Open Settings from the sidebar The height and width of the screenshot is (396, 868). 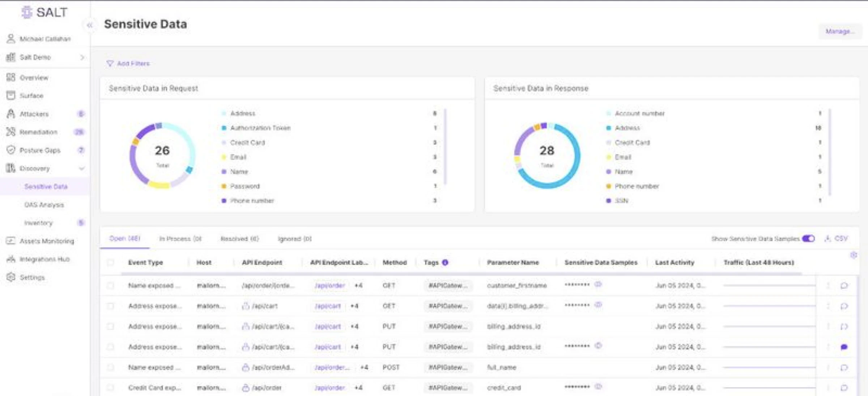11,277
